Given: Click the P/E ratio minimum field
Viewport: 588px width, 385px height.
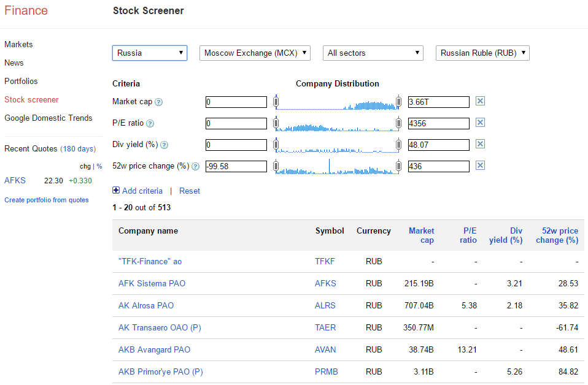Looking at the screenshot, I should tap(236, 123).
